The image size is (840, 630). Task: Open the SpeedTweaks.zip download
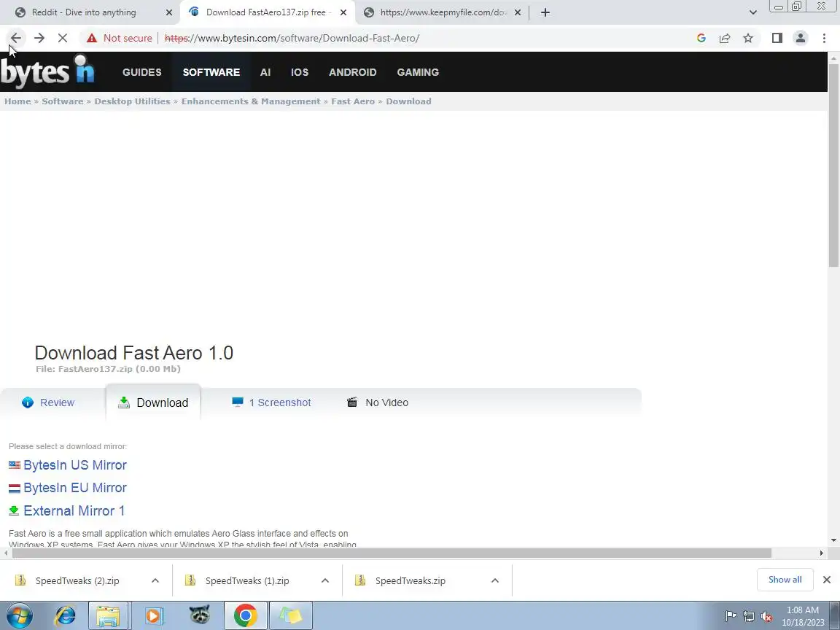[x=410, y=580]
